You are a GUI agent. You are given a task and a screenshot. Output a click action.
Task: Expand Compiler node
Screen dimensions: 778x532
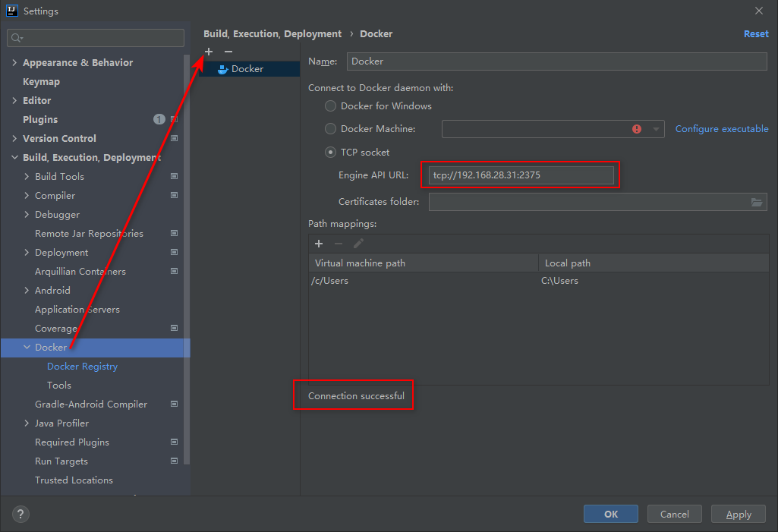(27, 196)
